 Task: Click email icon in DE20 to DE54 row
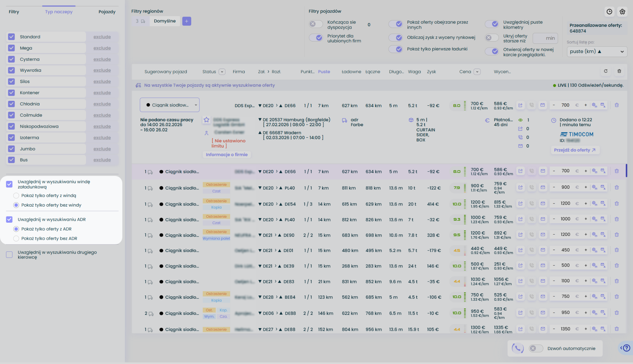pos(543,204)
